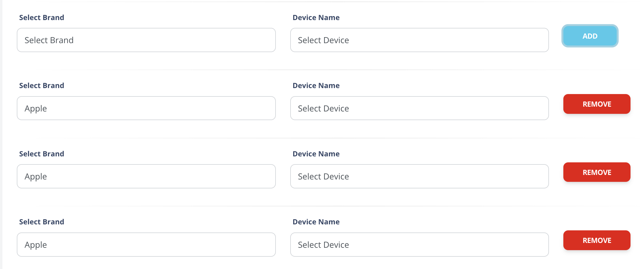Expand the Select Device dropdown in bottom row
Screen dimensions: 644x269
coord(419,244)
